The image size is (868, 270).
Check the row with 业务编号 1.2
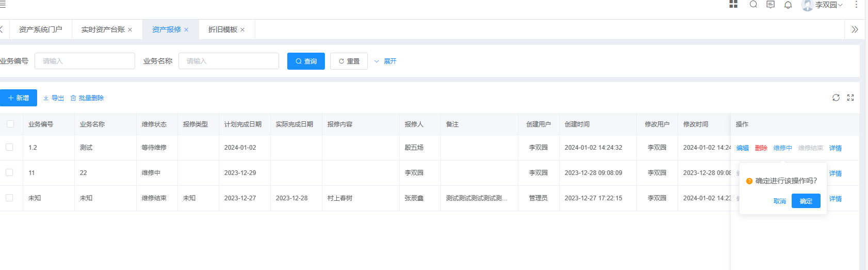point(9,147)
